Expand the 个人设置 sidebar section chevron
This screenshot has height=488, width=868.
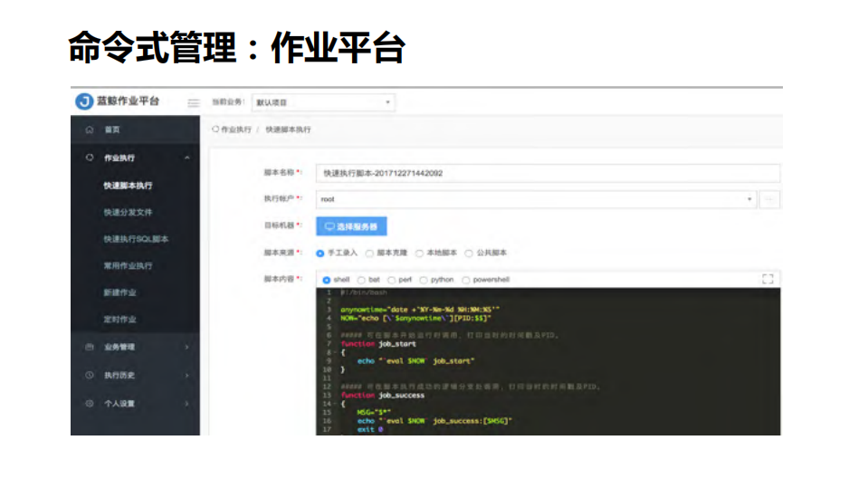coord(187,404)
